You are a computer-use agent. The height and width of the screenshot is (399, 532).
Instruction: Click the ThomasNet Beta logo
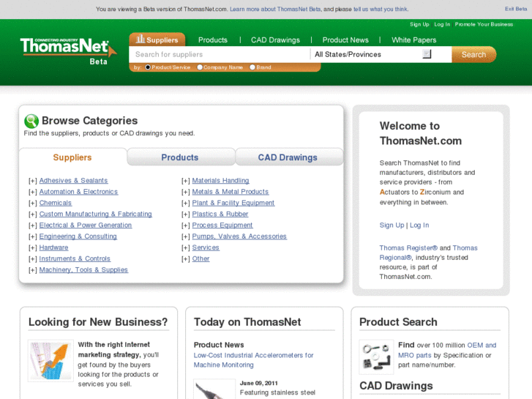[x=67, y=49]
